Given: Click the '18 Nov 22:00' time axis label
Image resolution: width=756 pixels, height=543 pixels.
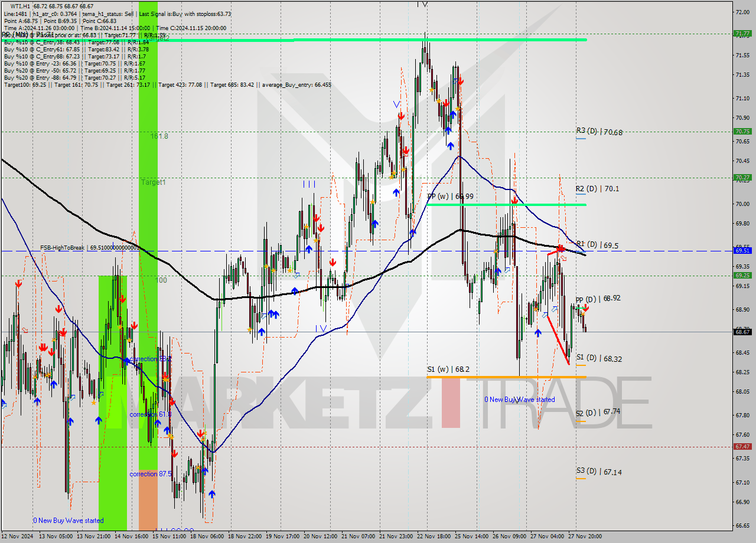Looking at the screenshot, I should click(x=246, y=537).
